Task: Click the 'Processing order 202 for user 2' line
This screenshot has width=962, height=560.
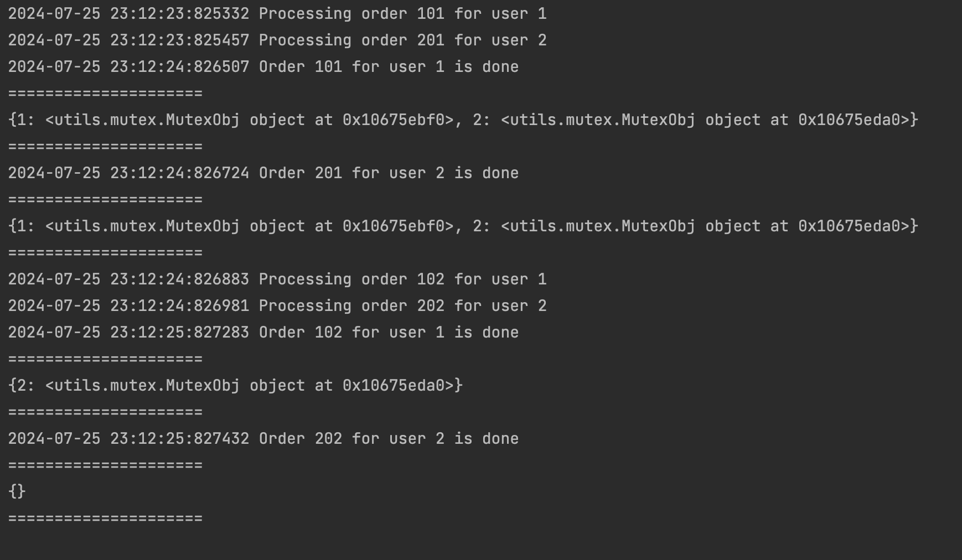Action: tap(277, 306)
